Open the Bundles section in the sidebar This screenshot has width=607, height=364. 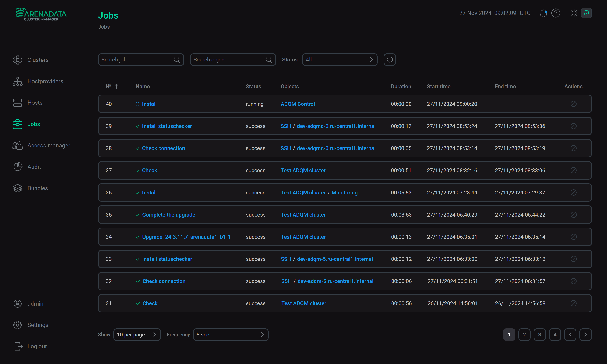[37, 188]
